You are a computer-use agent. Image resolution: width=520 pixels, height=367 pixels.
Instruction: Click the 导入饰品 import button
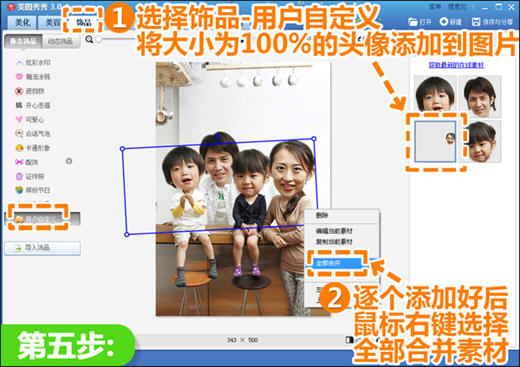pyautogui.click(x=42, y=248)
